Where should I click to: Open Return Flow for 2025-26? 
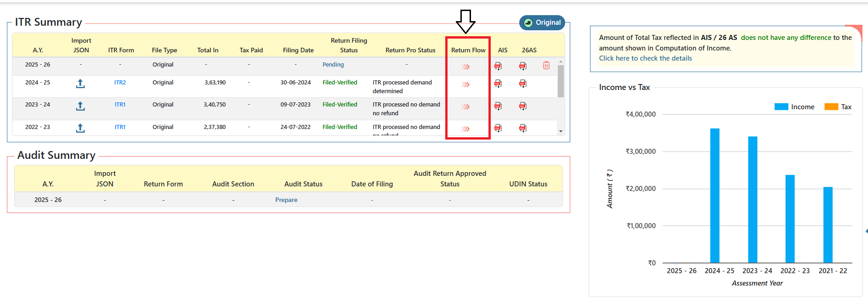point(465,67)
